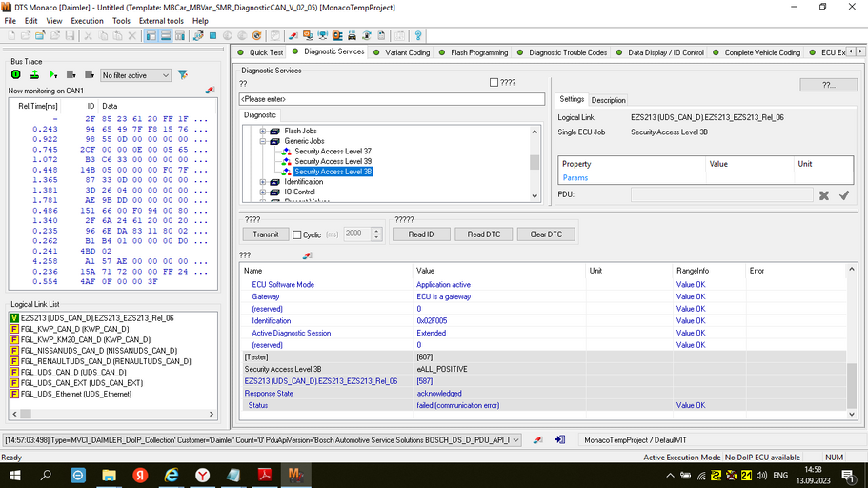Click the Security Access Level 37 job icon

point(286,152)
